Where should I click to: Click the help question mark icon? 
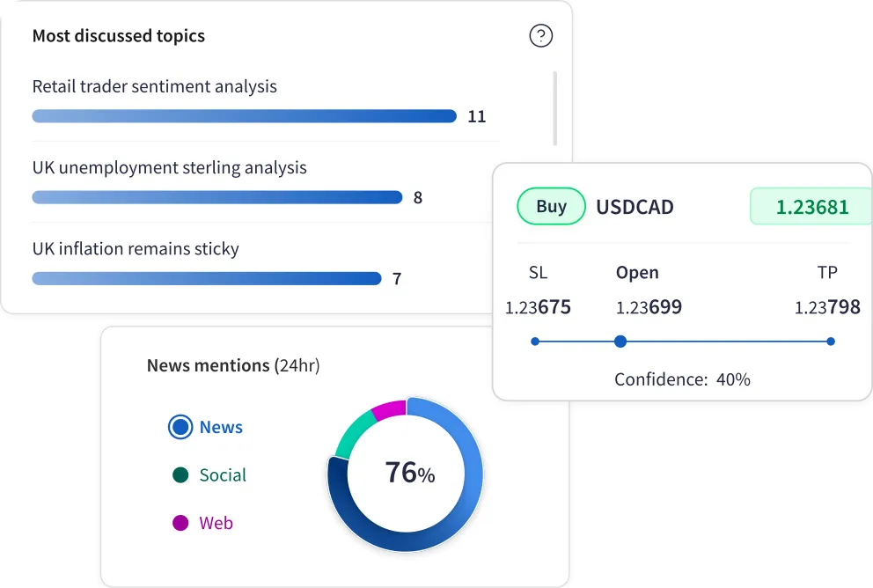pyautogui.click(x=541, y=35)
